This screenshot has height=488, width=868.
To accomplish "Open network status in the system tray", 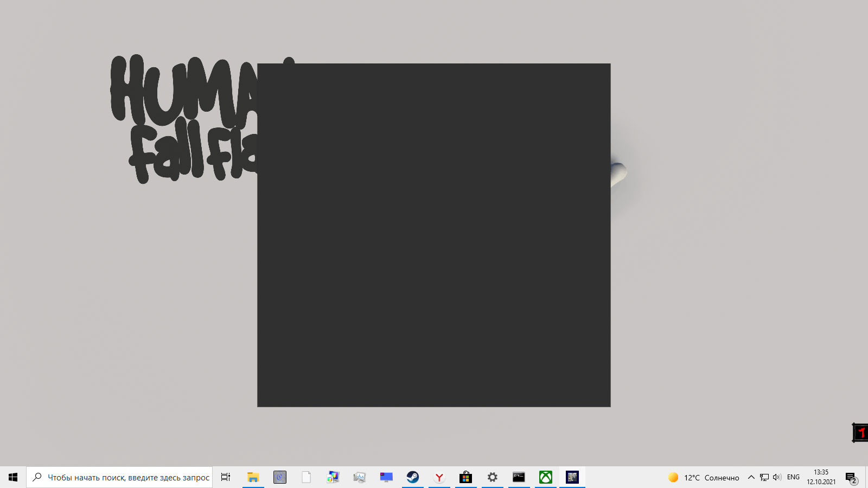I will pyautogui.click(x=764, y=477).
